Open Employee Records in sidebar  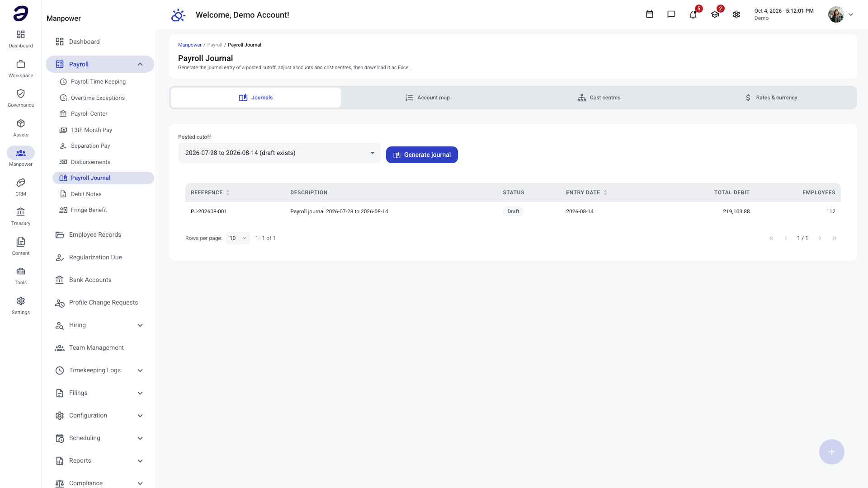coord(100,235)
